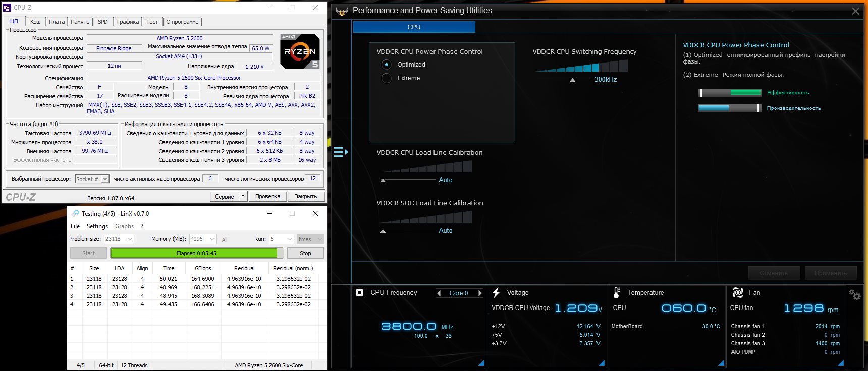The height and width of the screenshot is (371, 868).
Task: Adjust the VDDCR CPU Load Line Calibration slider
Action: coord(383,180)
